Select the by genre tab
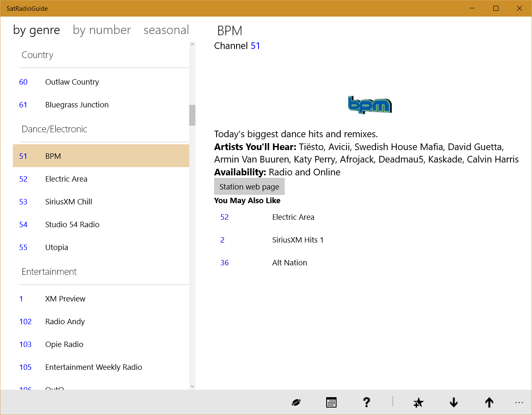Image resolution: width=532 pixels, height=415 pixels. click(x=37, y=30)
